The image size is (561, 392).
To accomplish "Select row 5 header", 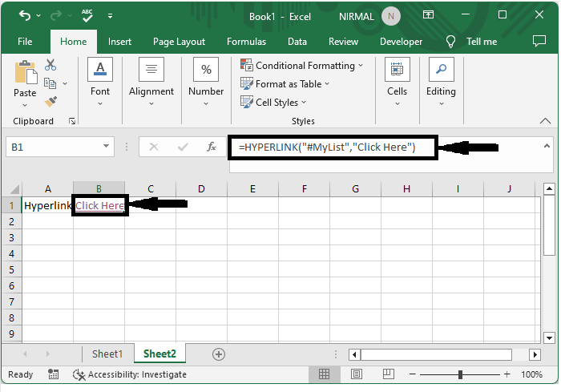I will pos(11,269).
